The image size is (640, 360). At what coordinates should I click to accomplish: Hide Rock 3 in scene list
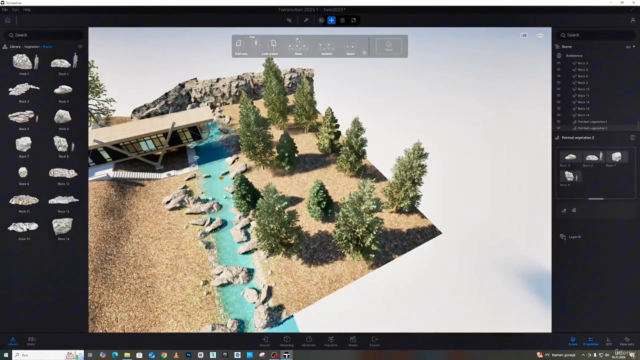click(559, 63)
